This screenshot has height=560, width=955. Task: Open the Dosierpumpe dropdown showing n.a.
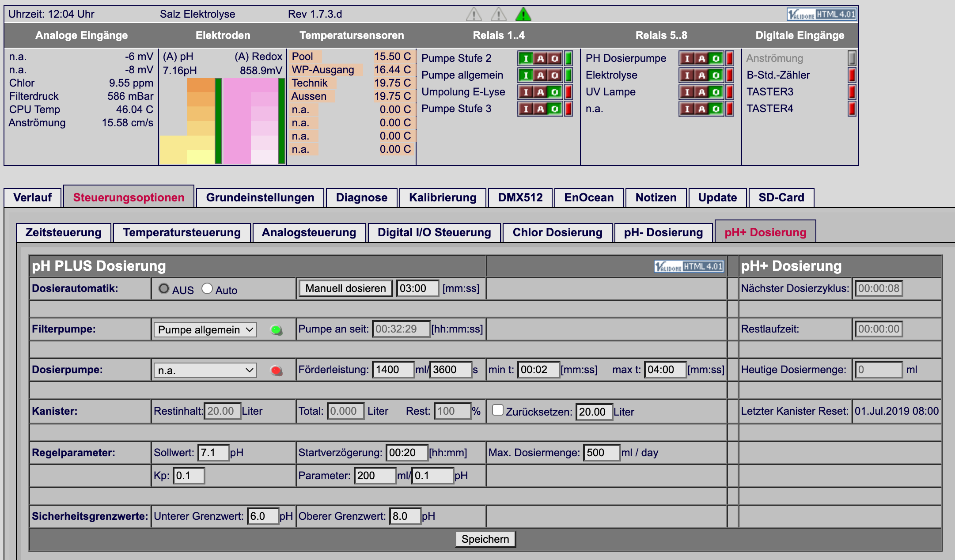point(205,370)
